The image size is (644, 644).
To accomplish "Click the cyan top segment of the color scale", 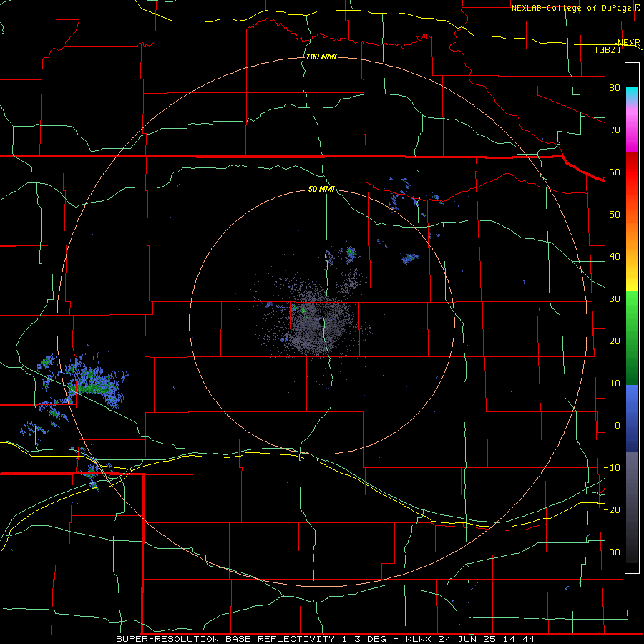I will 632,94.
